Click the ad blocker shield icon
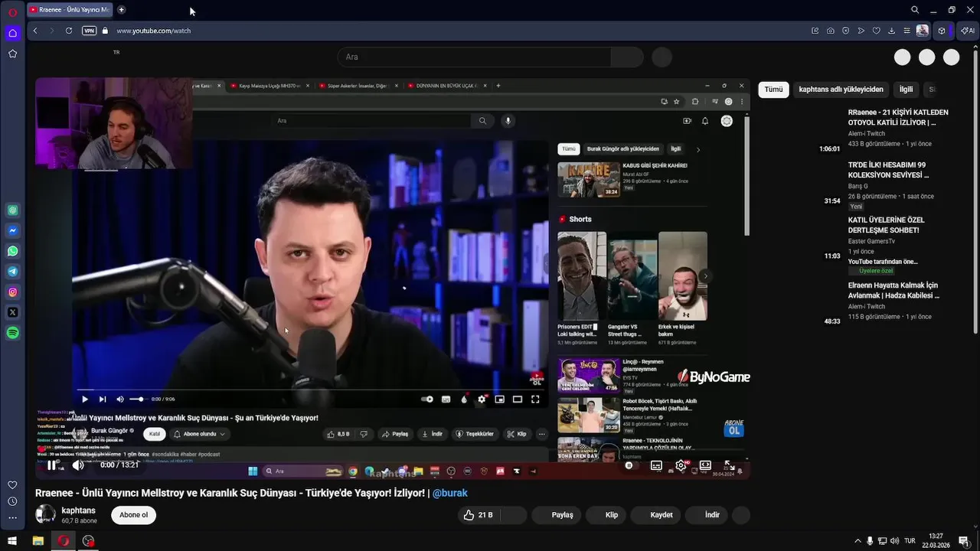Screen dimensions: 980x551 click(x=846, y=31)
